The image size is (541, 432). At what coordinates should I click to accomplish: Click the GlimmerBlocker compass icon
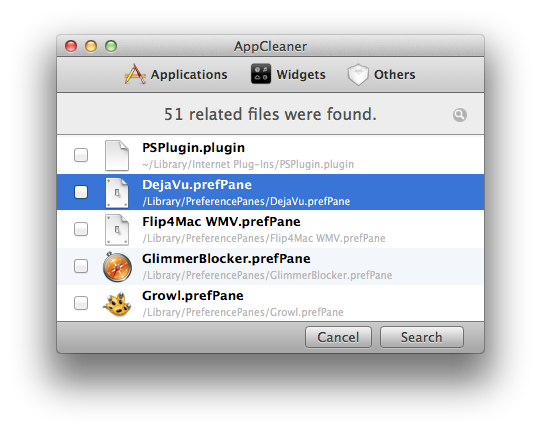117,267
